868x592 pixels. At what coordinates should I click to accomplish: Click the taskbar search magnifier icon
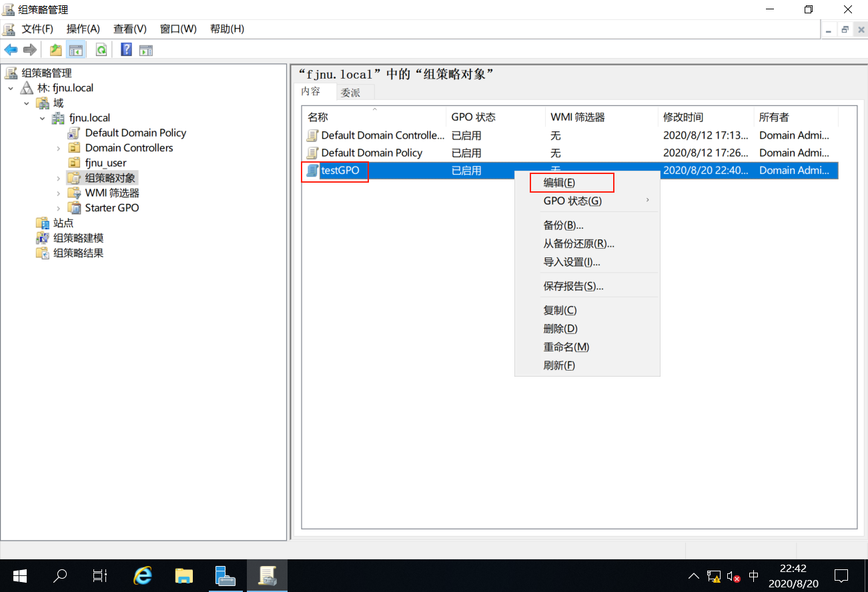click(x=60, y=575)
